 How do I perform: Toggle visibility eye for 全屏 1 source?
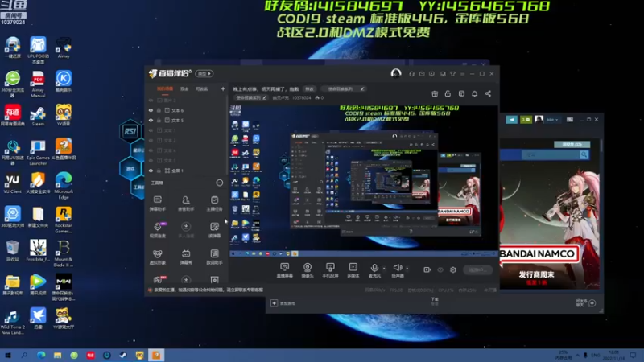pyautogui.click(x=151, y=171)
